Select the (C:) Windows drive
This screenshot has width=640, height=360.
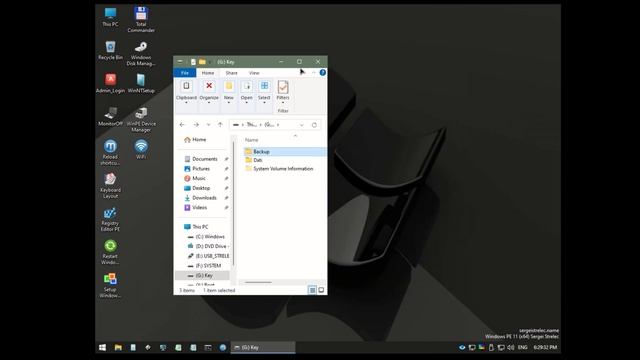point(210,237)
